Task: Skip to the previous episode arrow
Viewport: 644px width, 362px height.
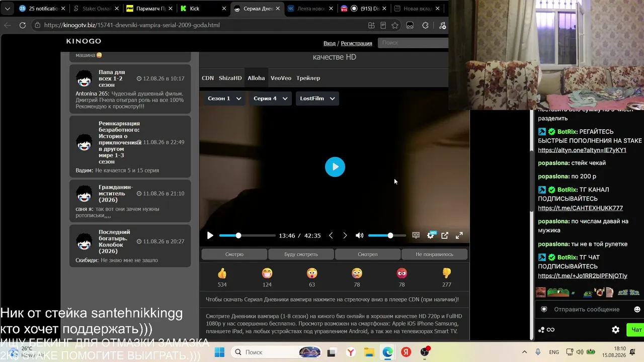Action: (331, 235)
